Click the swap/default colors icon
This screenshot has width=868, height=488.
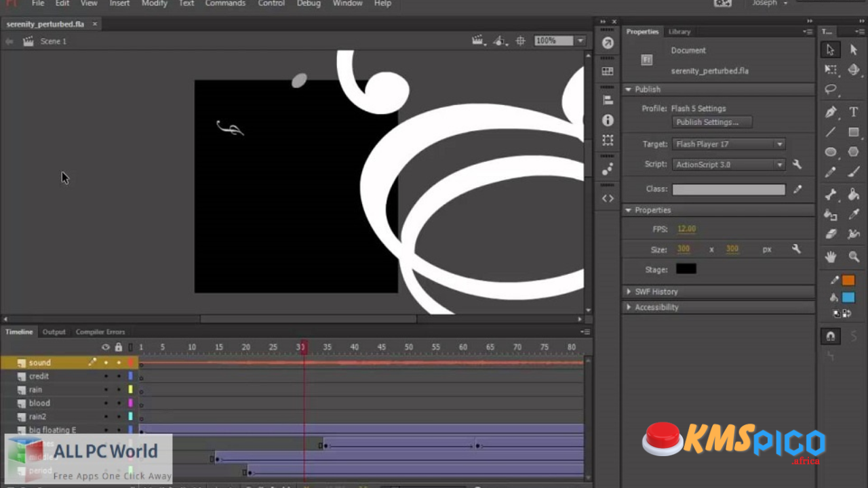(842, 314)
